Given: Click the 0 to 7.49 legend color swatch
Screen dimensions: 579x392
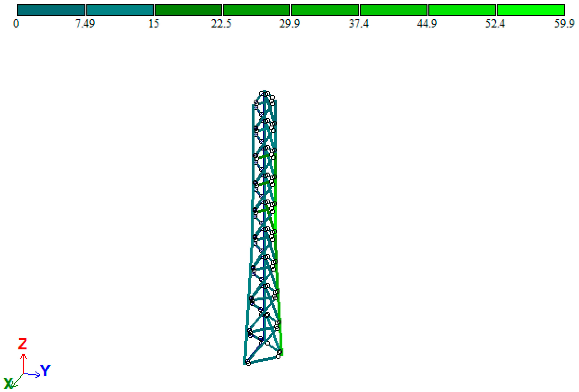Looking at the screenshot, I should click(51, 10).
